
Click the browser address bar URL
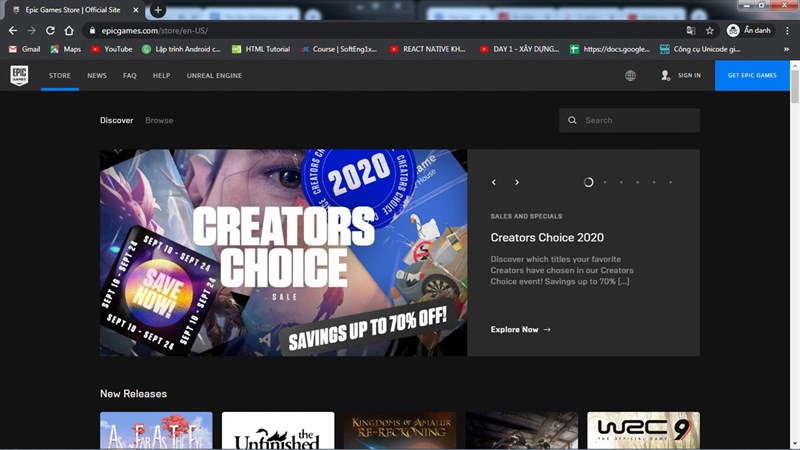[154, 31]
